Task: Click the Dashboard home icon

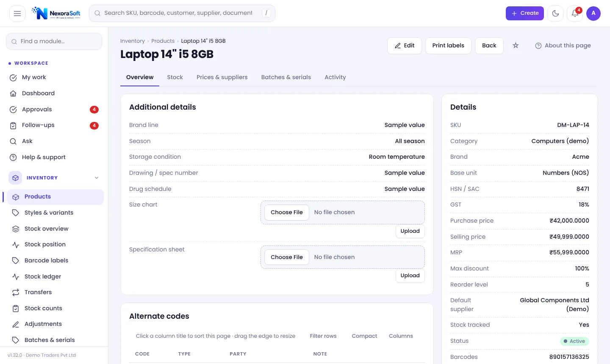Action: pyautogui.click(x=13, y=94)
